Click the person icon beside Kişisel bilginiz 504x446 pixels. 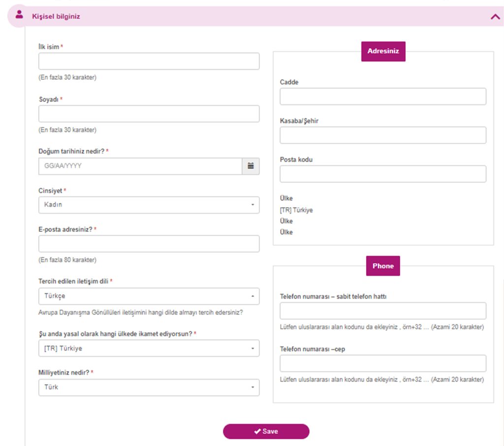point(19,14)
